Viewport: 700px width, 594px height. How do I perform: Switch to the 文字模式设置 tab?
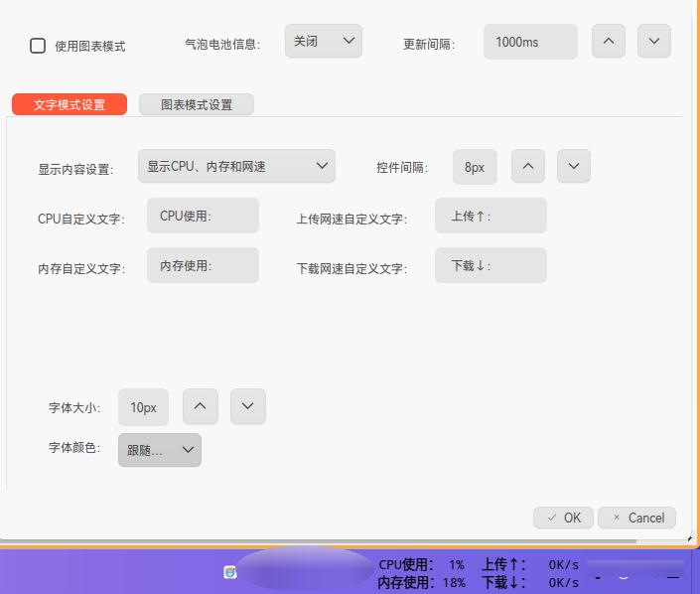pos(70,104)
